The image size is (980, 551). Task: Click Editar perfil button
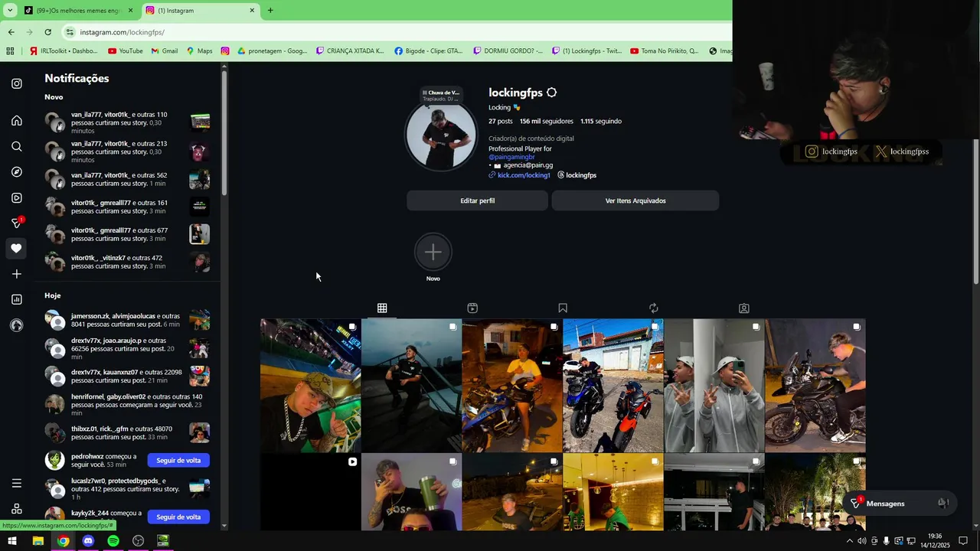click(477, 201)
